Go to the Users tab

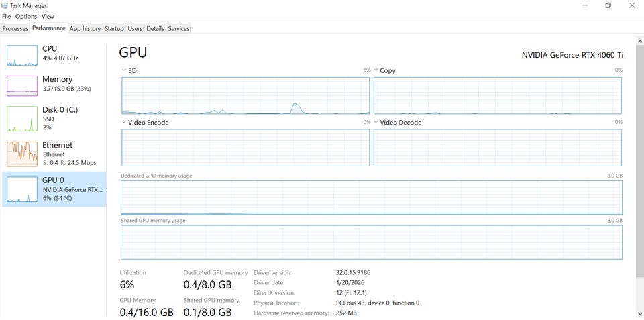(135, 28)
